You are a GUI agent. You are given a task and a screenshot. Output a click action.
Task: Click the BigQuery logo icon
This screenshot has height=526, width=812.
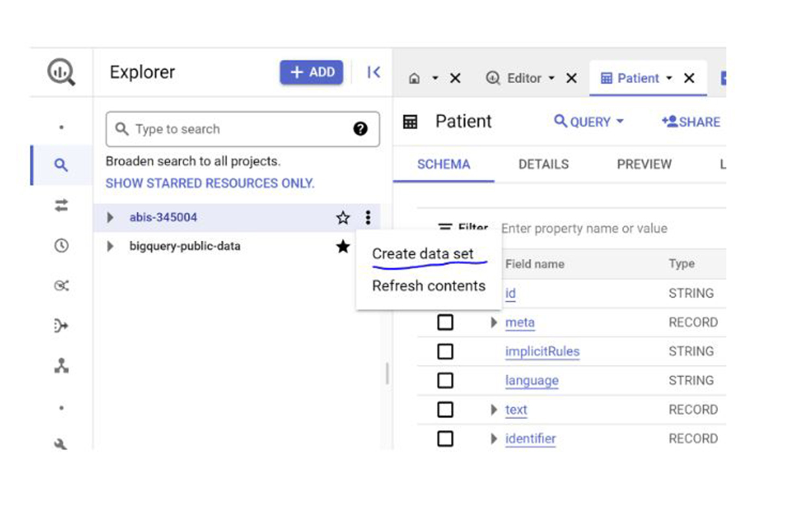coord(61,72)
